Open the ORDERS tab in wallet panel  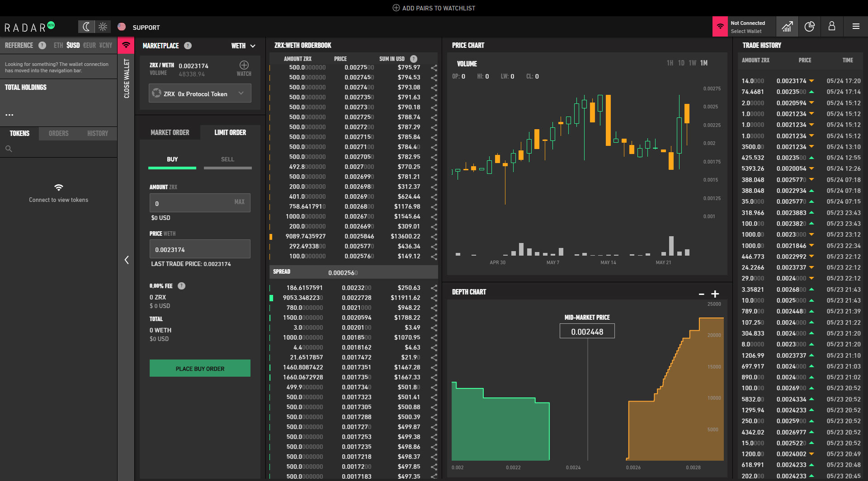coord(58,133)
